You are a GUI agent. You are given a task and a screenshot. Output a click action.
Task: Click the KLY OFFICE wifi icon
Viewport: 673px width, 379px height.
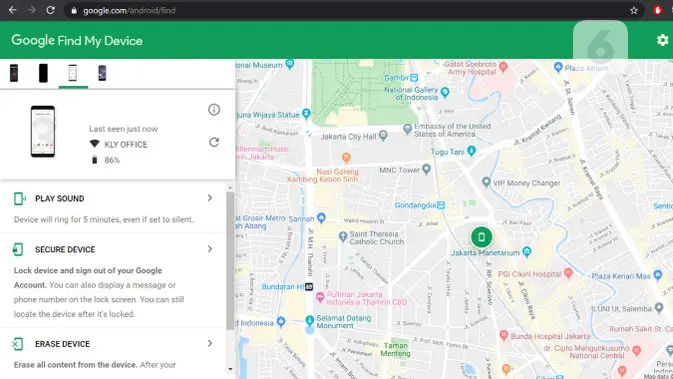click(94, 144)
